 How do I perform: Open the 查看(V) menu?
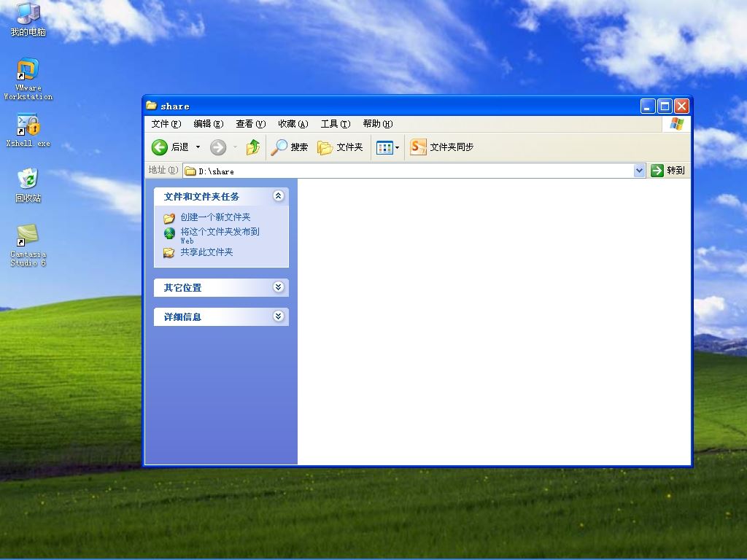click(251, 124)
